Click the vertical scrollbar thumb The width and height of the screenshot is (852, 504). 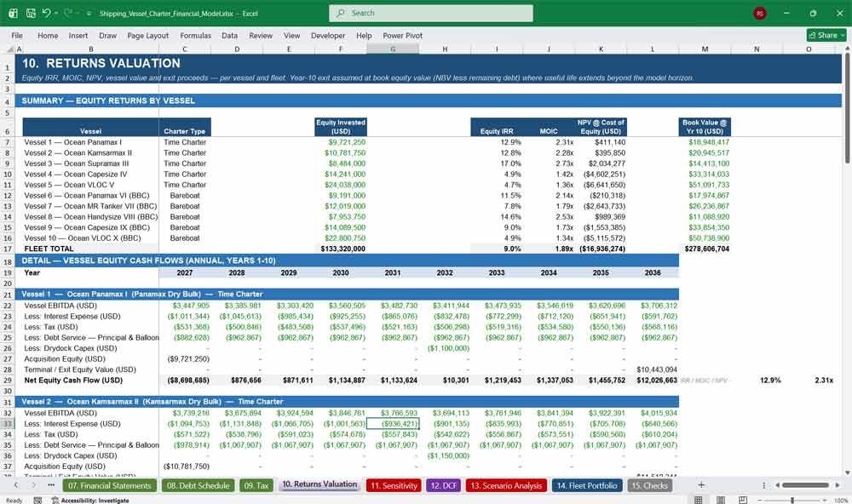click(847, 107)
